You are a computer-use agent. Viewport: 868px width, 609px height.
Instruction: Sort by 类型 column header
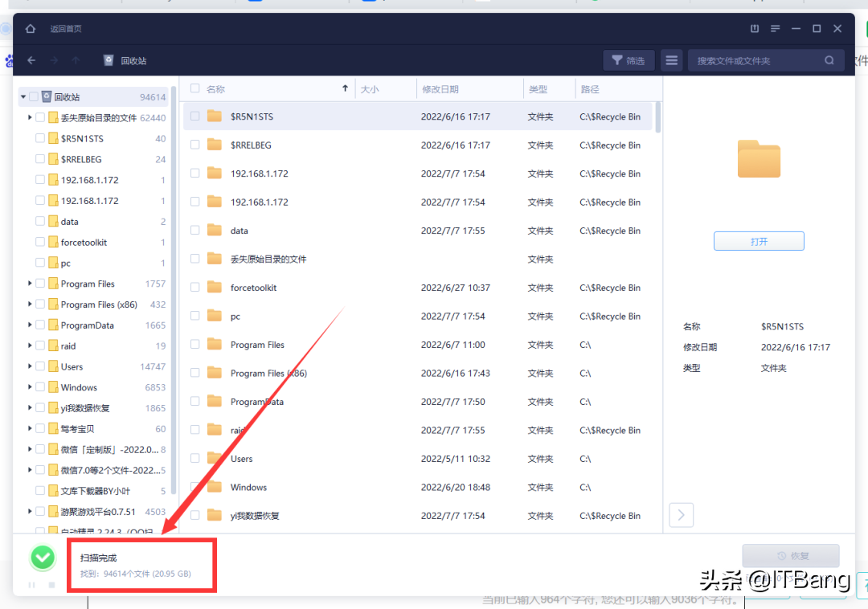[x=538, y=89]
